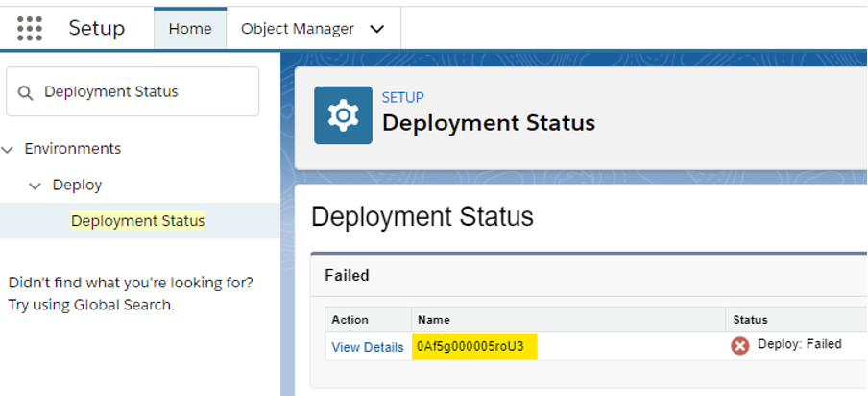The width and height of the screenshot is (868, 396).
Task: Click the Setup app name label
Action: pos(96,28)
